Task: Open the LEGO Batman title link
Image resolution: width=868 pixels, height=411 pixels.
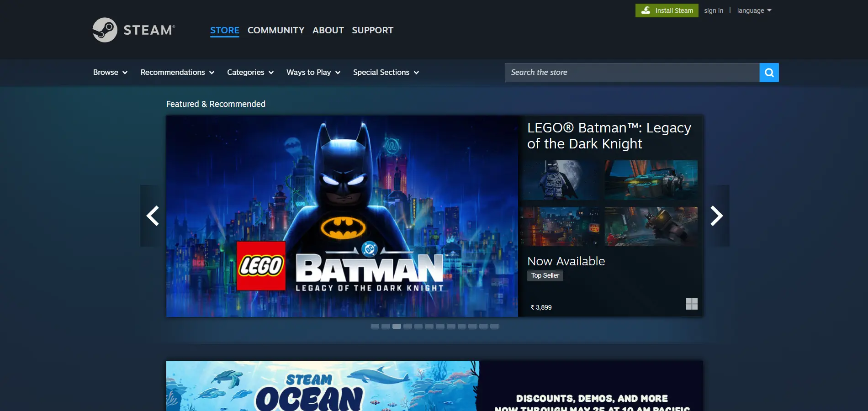Action: click(609, 136)
